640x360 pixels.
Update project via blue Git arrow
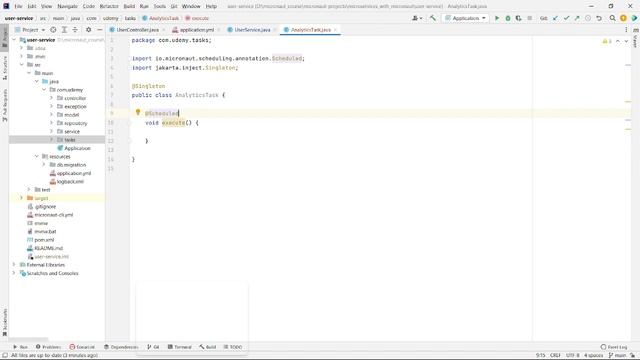555,18
